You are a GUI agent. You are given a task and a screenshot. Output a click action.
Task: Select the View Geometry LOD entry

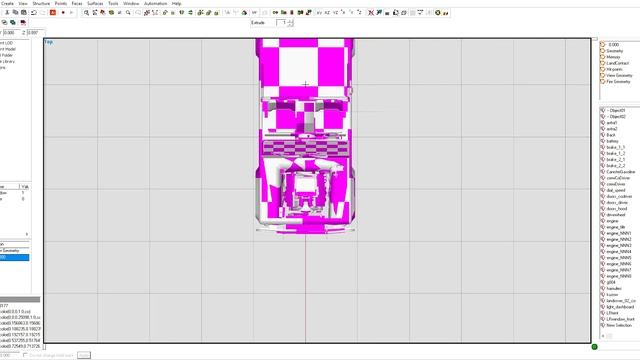point(619,75)
